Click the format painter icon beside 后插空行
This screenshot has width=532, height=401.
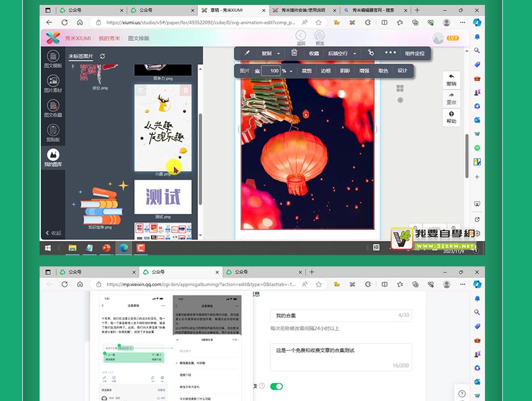pos(371,53)
